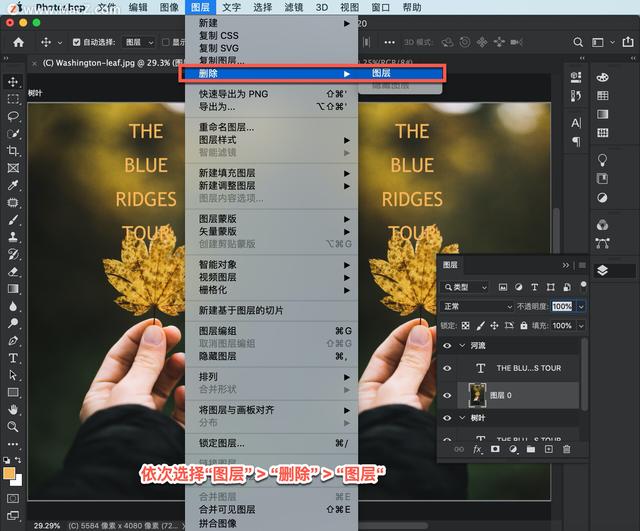Select the Lasso tool

pos(13,116)
